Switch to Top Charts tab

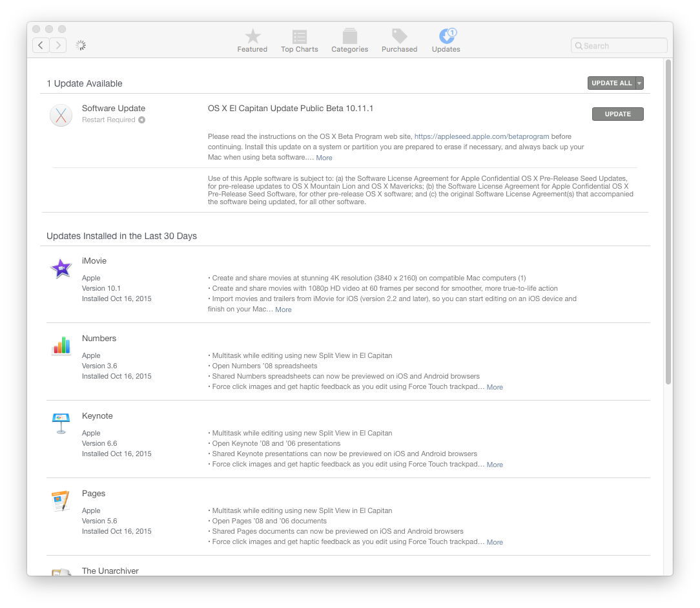(299, 41)
